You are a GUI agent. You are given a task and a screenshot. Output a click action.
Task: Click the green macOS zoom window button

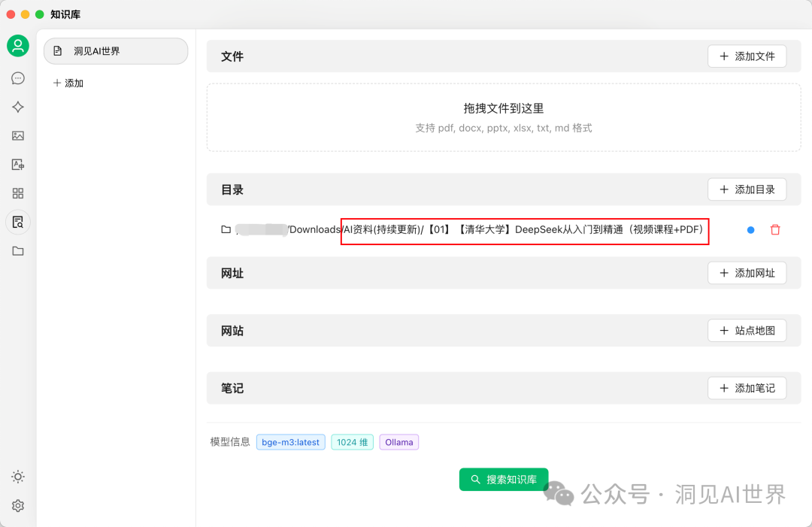click(39, 14)
